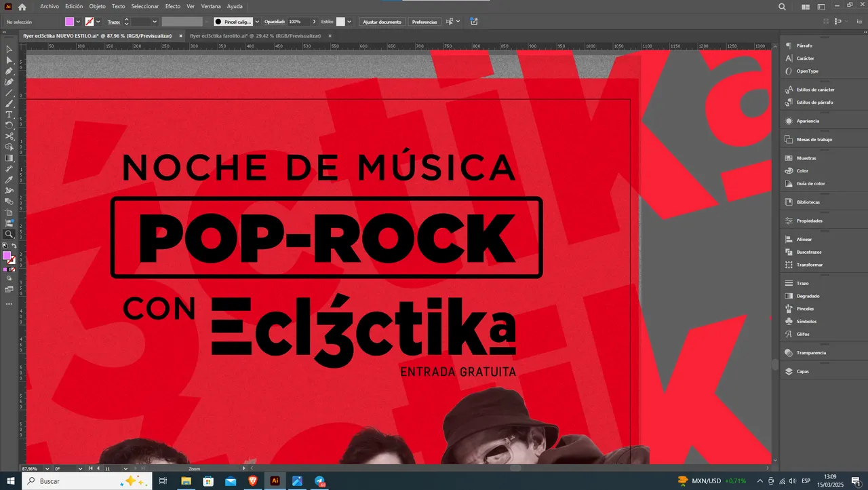Select the Pen tool
The image size is (868, 490).
coord(9,71)
